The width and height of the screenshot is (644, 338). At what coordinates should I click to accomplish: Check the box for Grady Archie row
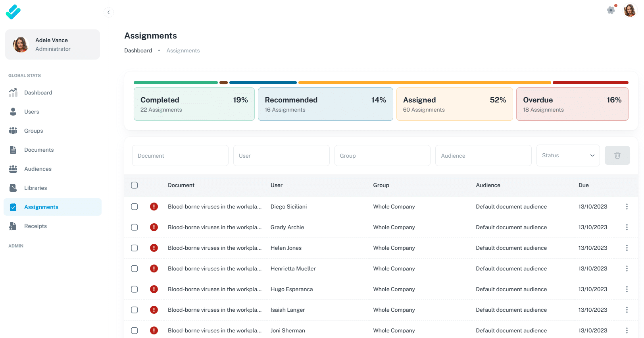[135, 227]
